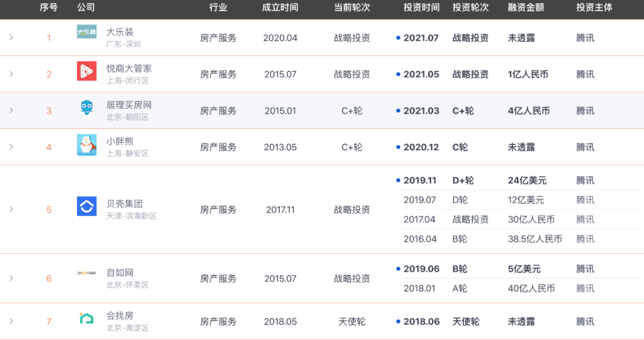Open the 小胖熊 company name link
Screen dimensions: 644x340
click(120, 142)
